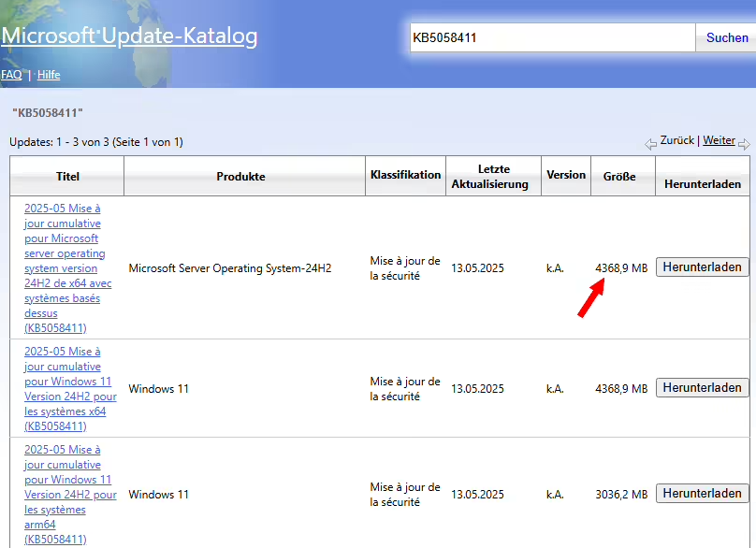Sort results by the Klassifikation column
Image resolution: width=756 pixels, height=548 pixels.
click(x=404, y=175)
